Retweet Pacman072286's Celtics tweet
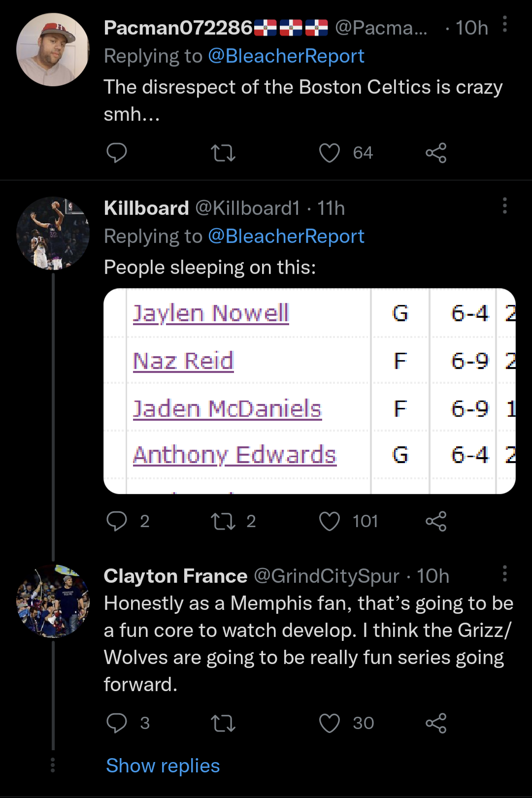The width and height of the screenshot is (532, 798). (x=223, y=153)
